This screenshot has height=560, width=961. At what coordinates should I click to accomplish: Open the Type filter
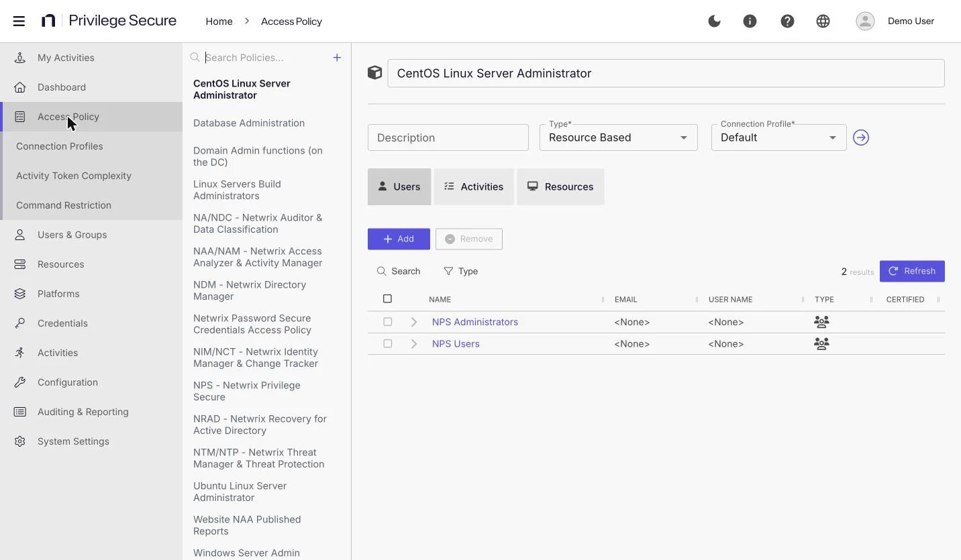pos(461,271)
